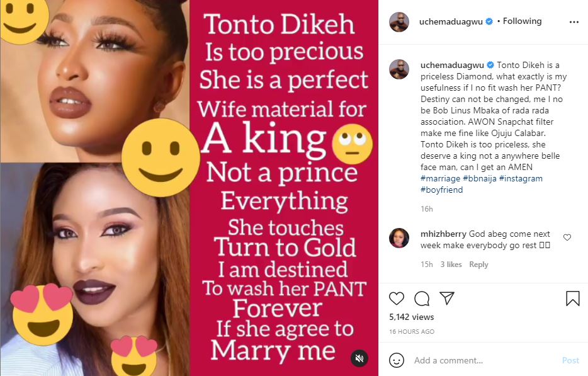Like mhizhberry's comment
This screenshot has width=588, height=376.
click(x=567, y=237)
